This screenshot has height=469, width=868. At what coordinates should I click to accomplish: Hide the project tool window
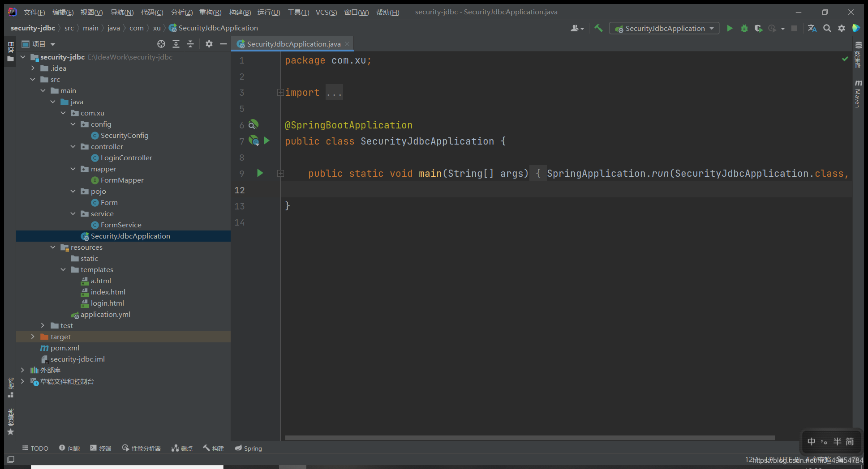[223, 44]
